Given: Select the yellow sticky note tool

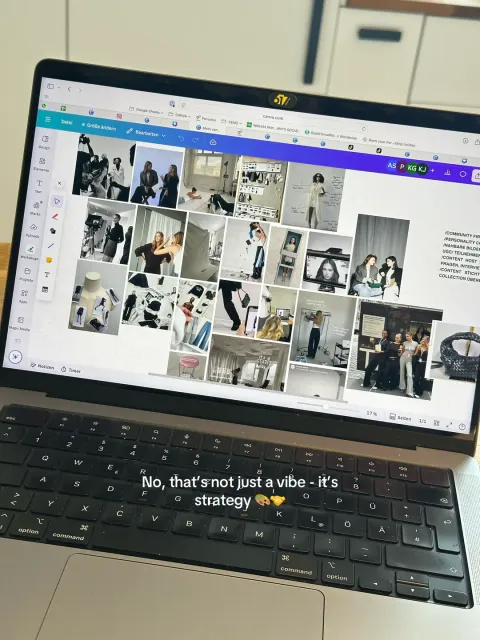Looking at the screenshot, I should [x=49, y=260].
